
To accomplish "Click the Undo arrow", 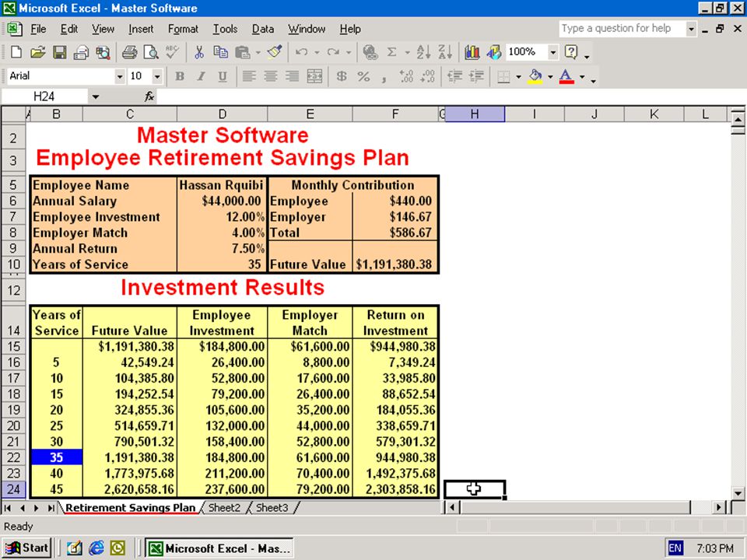I will click(301, 52).
